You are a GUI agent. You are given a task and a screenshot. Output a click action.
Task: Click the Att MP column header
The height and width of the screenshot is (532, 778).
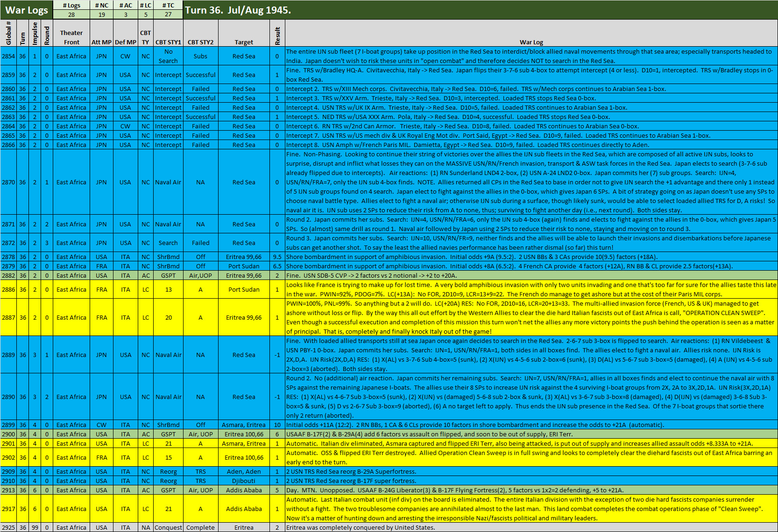tap(101, 42)
